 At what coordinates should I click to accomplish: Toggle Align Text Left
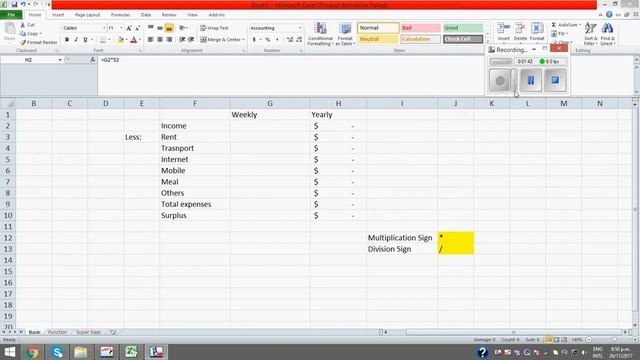tap(151, 40)
